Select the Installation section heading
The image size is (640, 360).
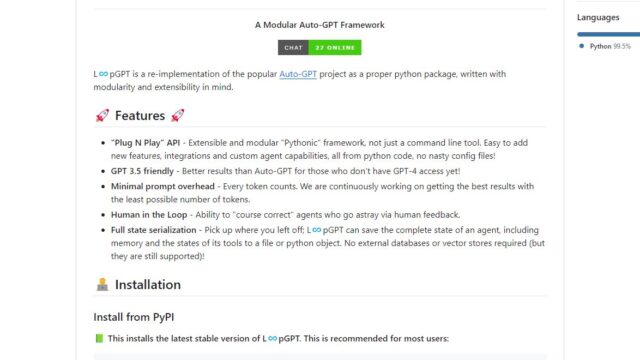(x=148, y=284)
